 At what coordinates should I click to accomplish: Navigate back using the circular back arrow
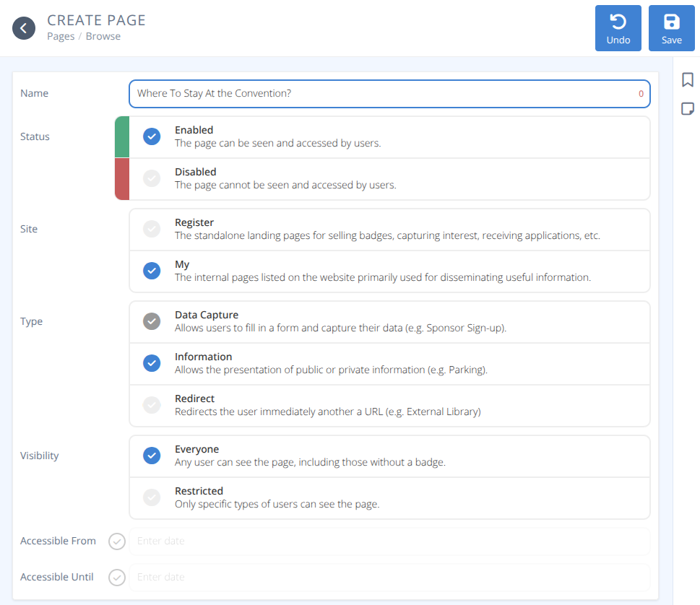click(23, 27)
